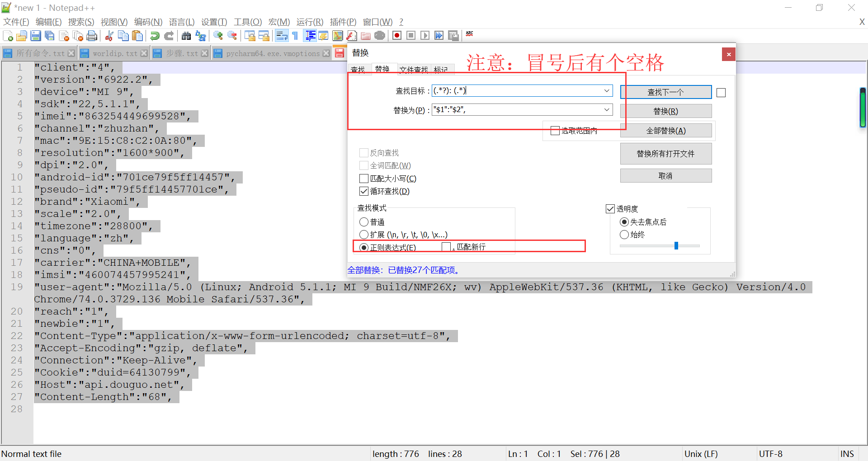Click the 替换所有打开文件 button
868x461 pixels.
tap(666, 154)
